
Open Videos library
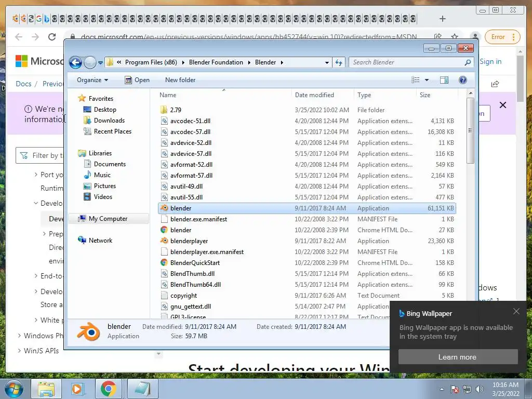pos(103,197)
